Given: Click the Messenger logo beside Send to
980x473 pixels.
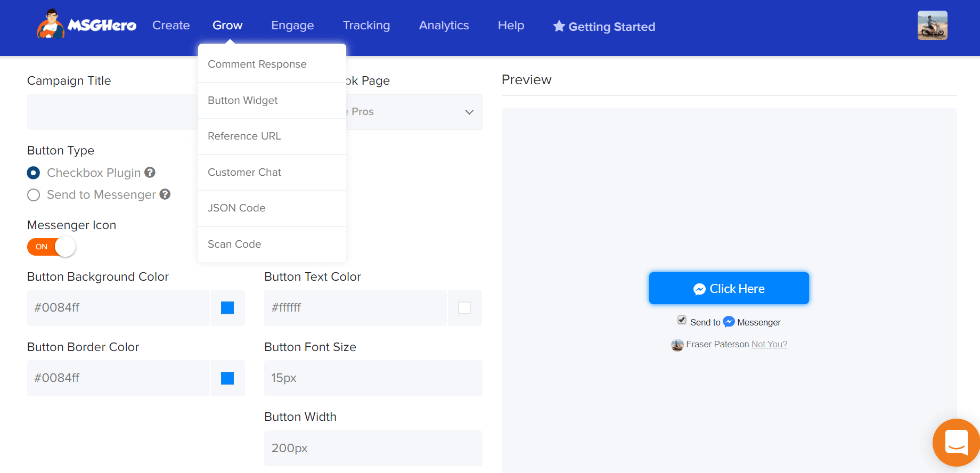Looking at the screenshot, I should 729,322.
